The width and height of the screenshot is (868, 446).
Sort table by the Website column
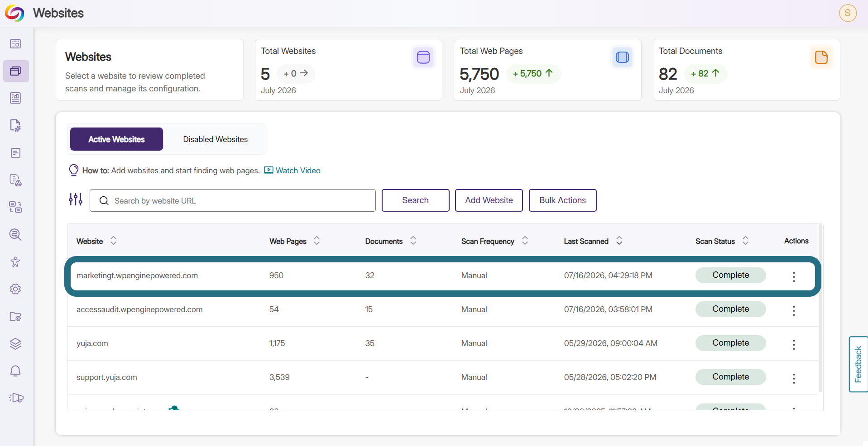[113, 241]
